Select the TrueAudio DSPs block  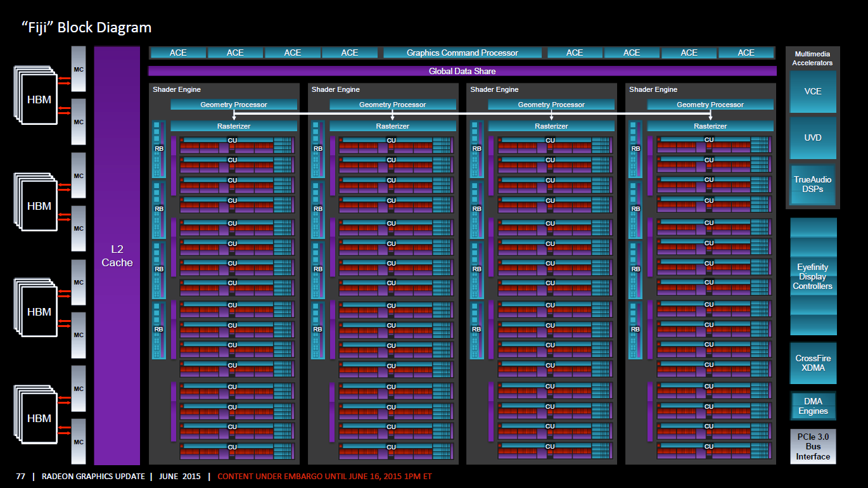click(813, 184)
